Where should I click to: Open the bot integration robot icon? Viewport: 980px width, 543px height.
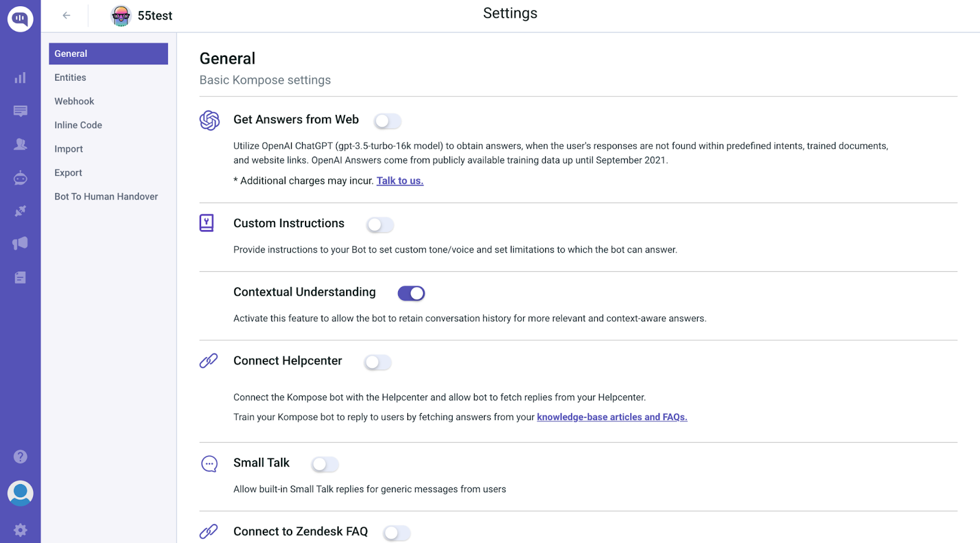(x=20, y=178)
